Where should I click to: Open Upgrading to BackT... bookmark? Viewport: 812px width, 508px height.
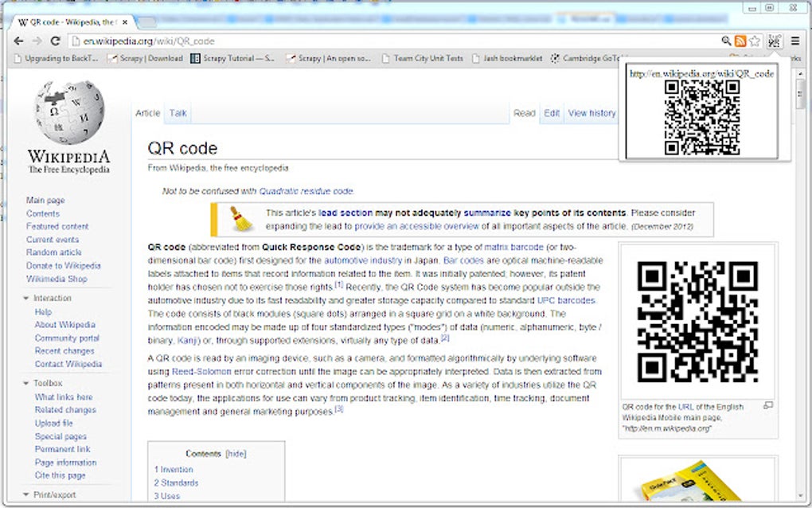coord(56,58)
